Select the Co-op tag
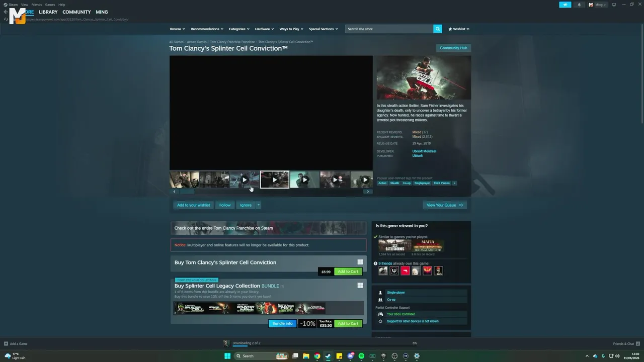 407,183
